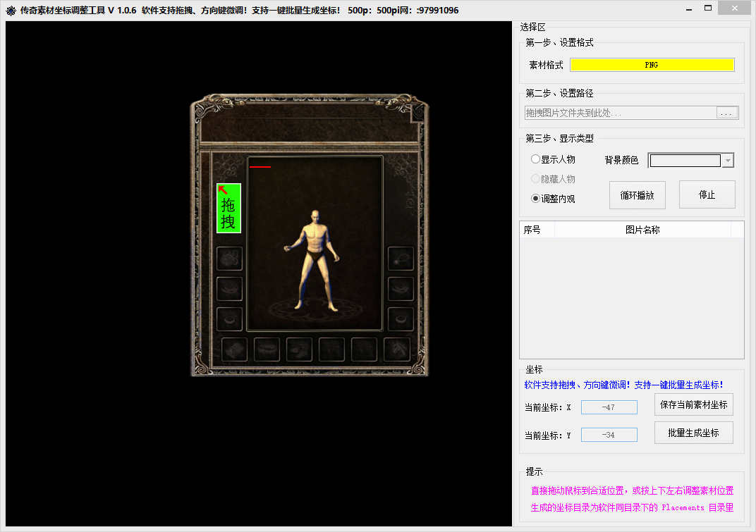Image resolution: width=756 pixels, height=532 pixels.
Task: Click the 素材格式 label
Action: pyautogui.click(x=546, y=65)
